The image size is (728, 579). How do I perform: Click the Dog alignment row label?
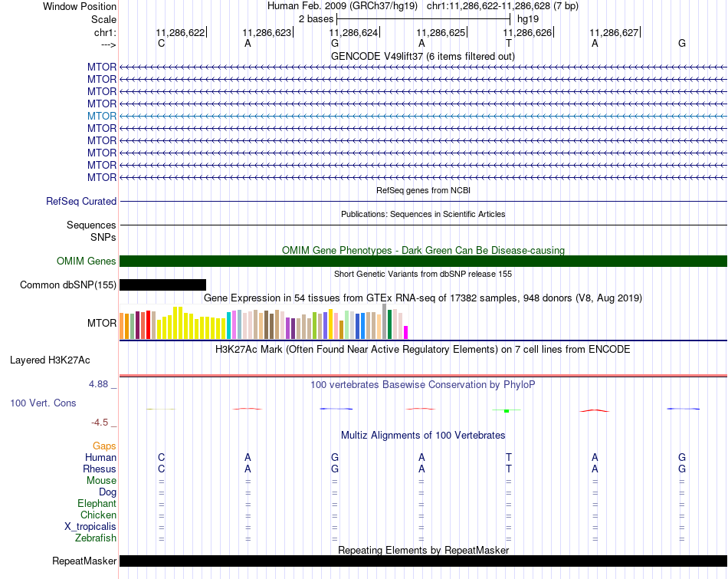107,492
